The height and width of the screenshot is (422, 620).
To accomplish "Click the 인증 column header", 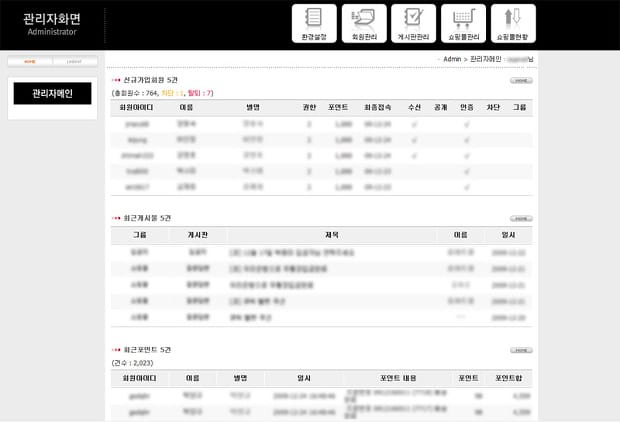I will 467,108.
